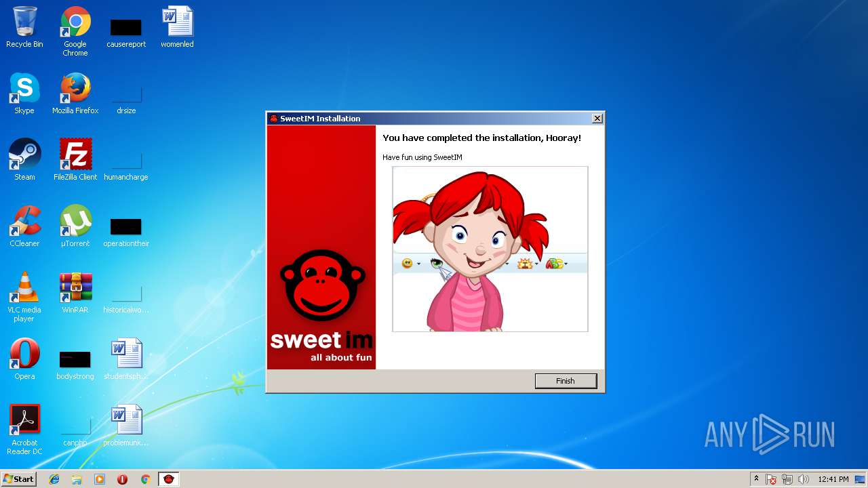This screenshot has width=868, height=488.
Task: Open the Skype desktop shortcut
Action: coord(24,94)
